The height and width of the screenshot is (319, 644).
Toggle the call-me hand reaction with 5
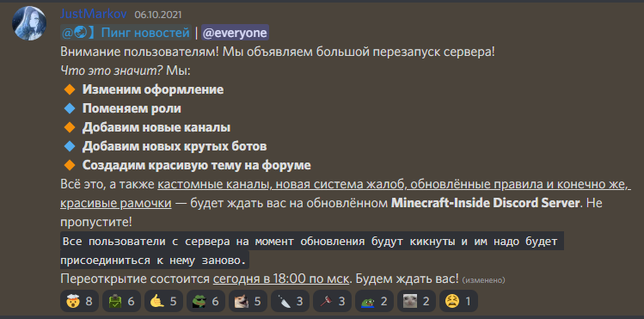[x=163, y=301]
